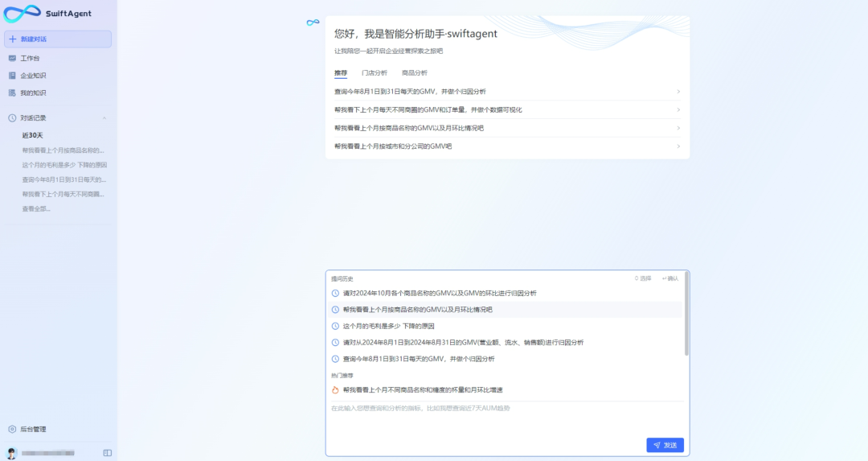This screenshot has width=868, height=461.
Task: Open the 工作台 workbench icon
Action: click(x=12, y=58)
